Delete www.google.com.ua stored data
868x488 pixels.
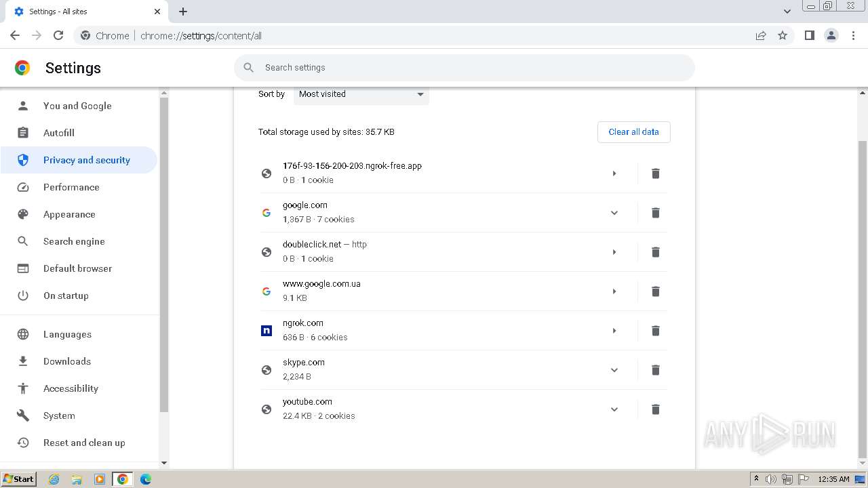(x=655, y=291)
